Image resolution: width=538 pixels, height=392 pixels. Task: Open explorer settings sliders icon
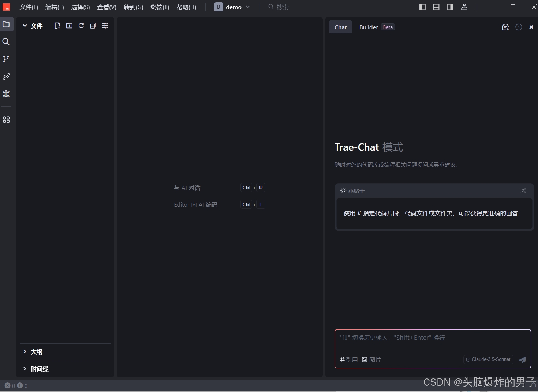(x=105, y=26)
